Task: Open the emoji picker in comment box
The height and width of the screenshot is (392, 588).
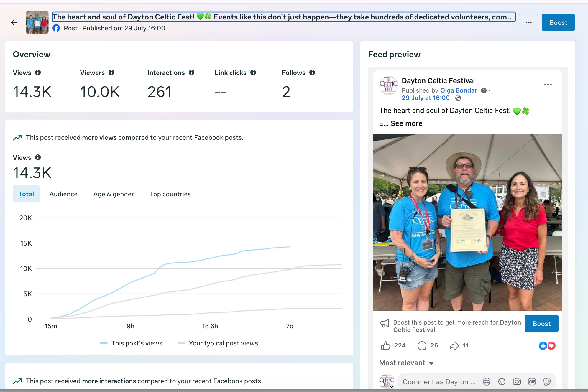Action: pyautogui.click(x=502, y=382)
